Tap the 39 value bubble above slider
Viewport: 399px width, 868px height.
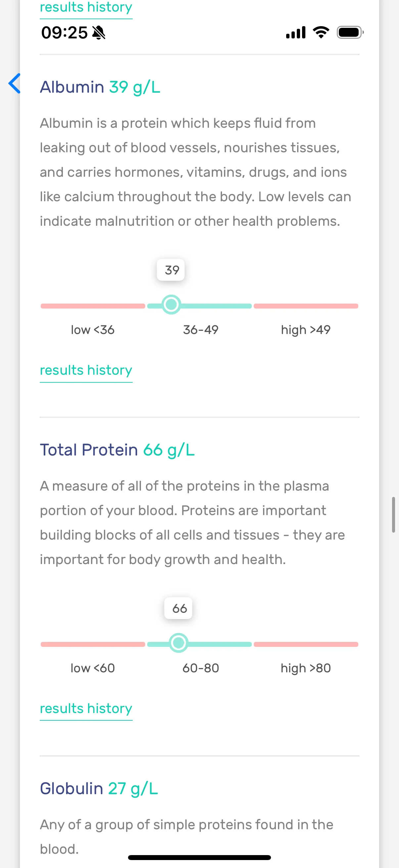pos(171,270)
